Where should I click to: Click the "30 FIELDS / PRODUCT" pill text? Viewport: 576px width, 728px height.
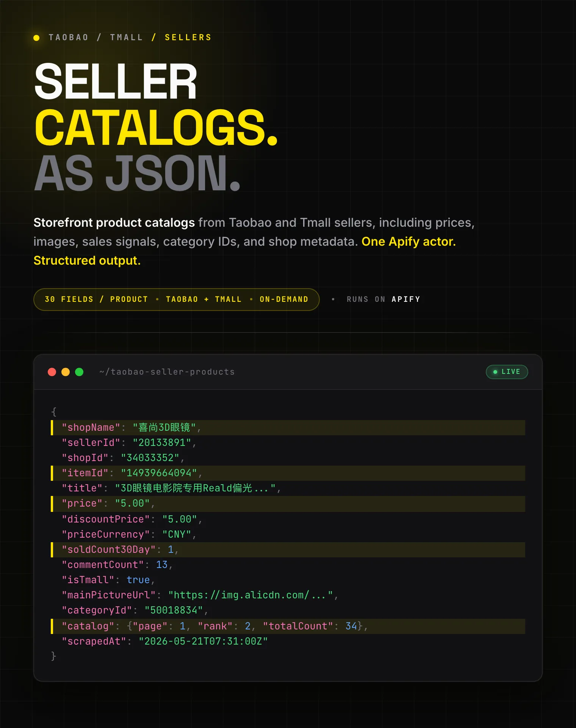(96, 299)
